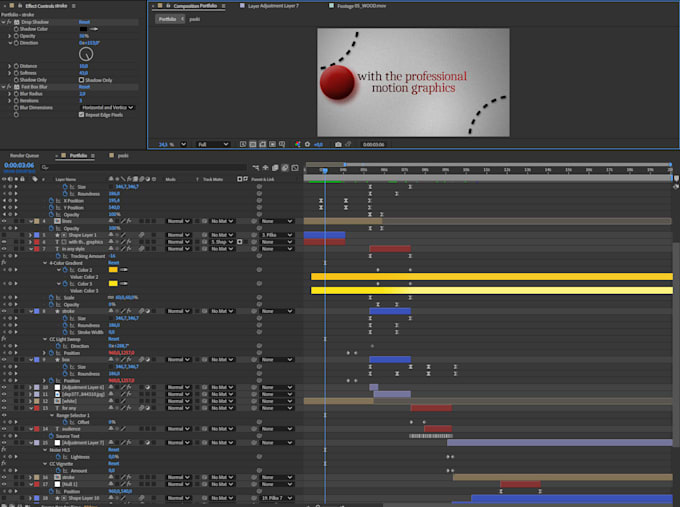Open blend Mode dropdown for lines layer
This screenshot has height=507, width=680.
pos(179,221)
